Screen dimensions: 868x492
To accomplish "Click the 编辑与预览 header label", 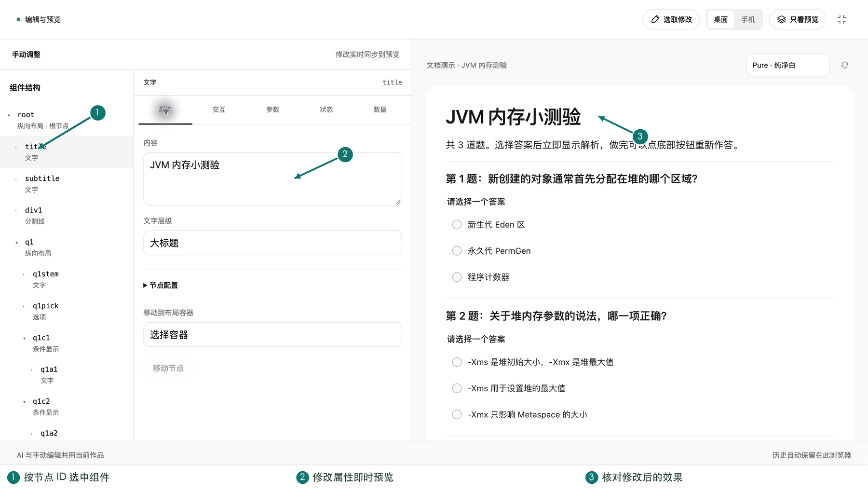I will point(42,20).
